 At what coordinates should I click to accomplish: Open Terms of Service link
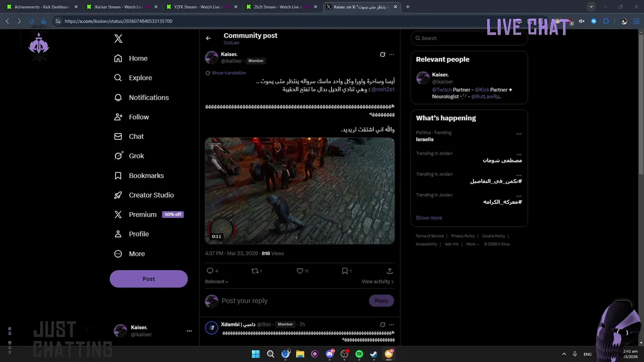[430, 236]
